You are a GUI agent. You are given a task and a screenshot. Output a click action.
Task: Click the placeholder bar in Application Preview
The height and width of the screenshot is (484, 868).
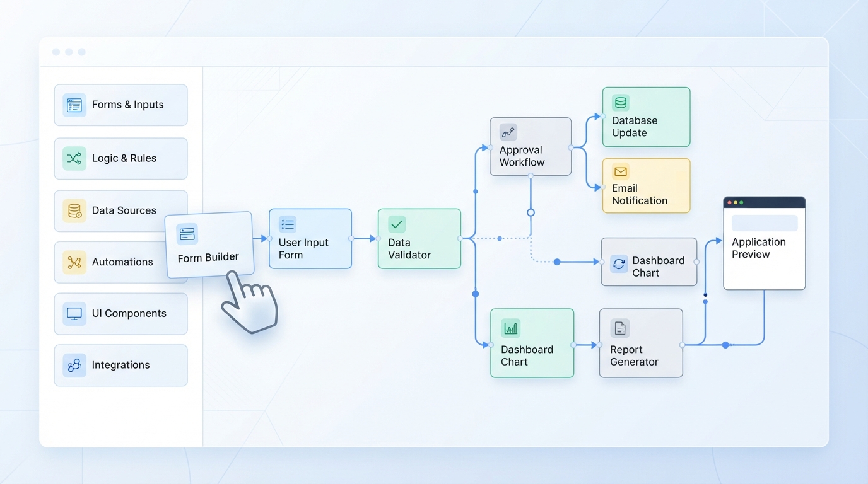[x=765, y=223]
